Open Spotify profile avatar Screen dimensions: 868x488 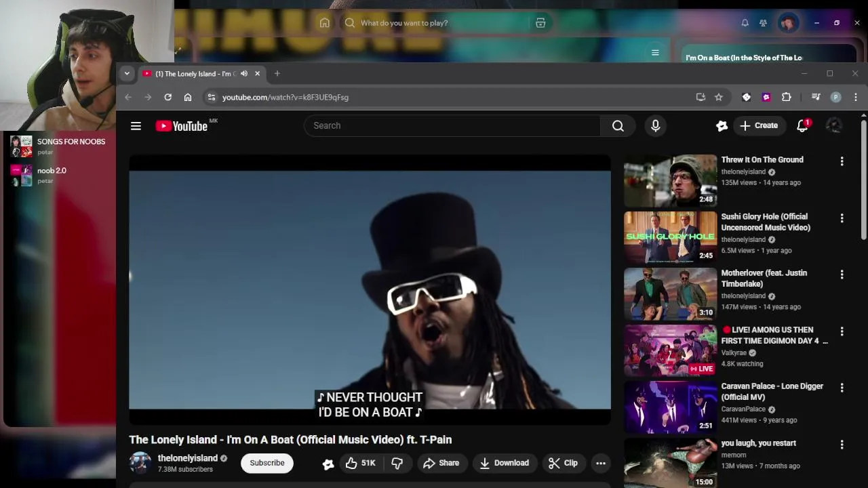788,23
